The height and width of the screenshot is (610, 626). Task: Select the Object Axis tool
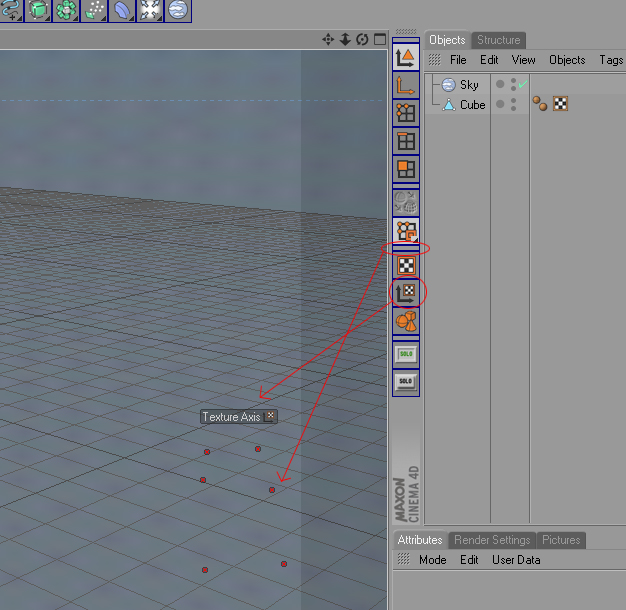(406, 85)
